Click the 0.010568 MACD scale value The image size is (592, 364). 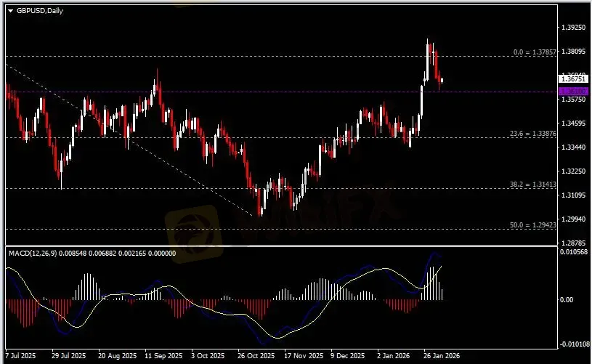click(x=573, y=251)
